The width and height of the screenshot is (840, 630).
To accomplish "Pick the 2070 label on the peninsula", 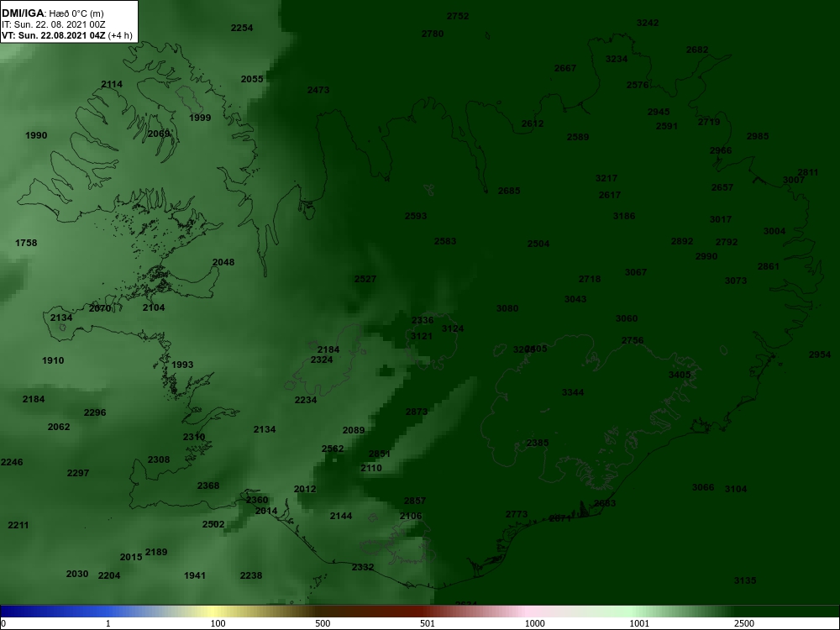I will click(100, 308).
